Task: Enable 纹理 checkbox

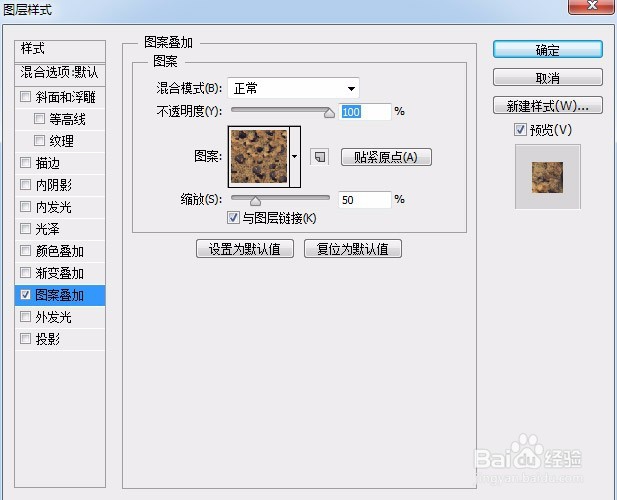Action: [39, 140]
